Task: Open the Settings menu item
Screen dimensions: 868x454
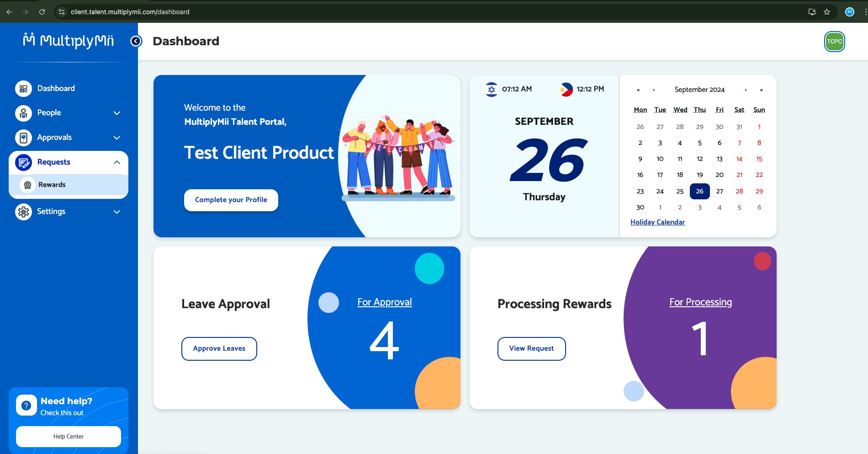Action: [x=51, y=211]
